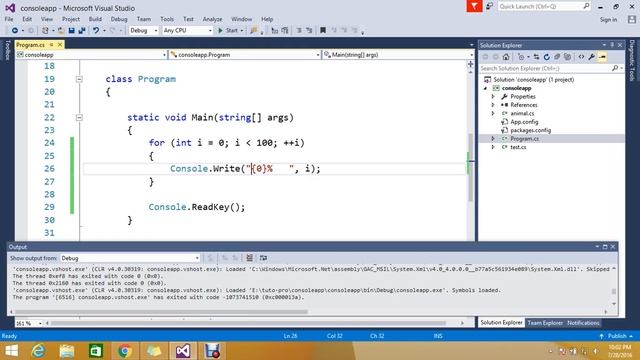
Task: Expand the Properties node
Action: point(493,97)
